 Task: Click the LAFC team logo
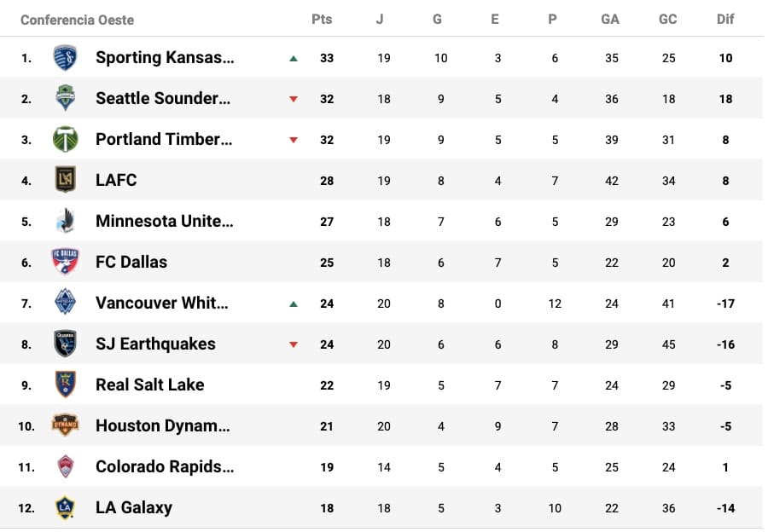click(x=65, y=180)
